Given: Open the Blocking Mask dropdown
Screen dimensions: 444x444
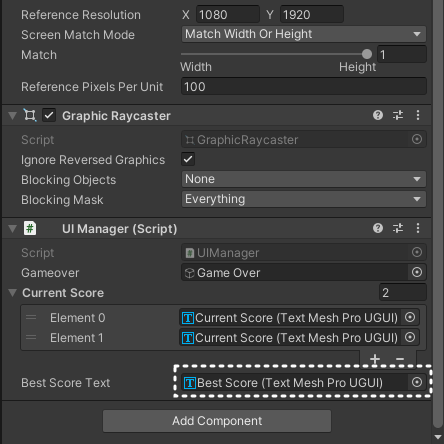Looking at the screenshot, I should tap(304, 199).
